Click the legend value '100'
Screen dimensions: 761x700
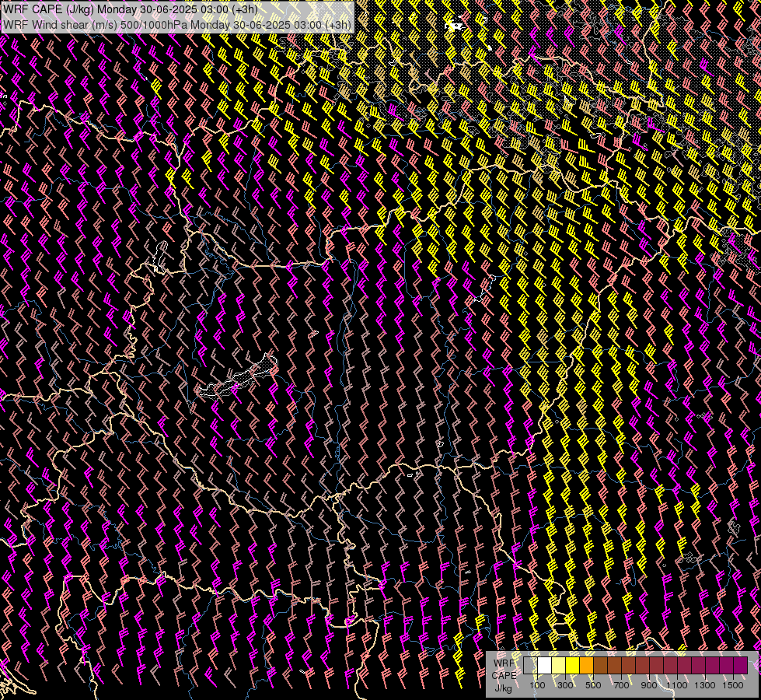click(537, 685)
